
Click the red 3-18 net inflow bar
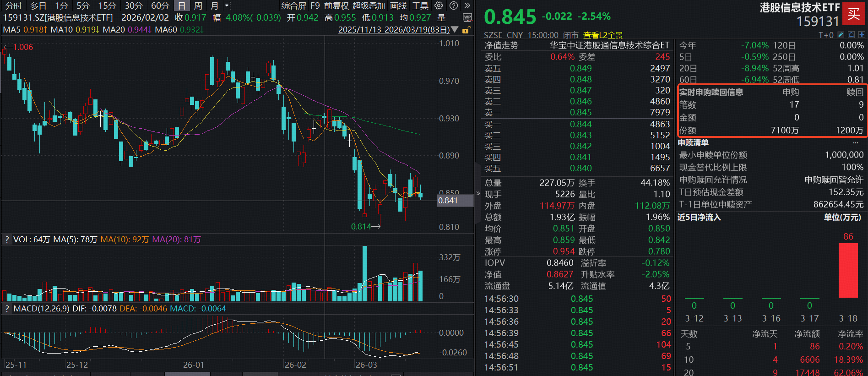tap(848, 270)
